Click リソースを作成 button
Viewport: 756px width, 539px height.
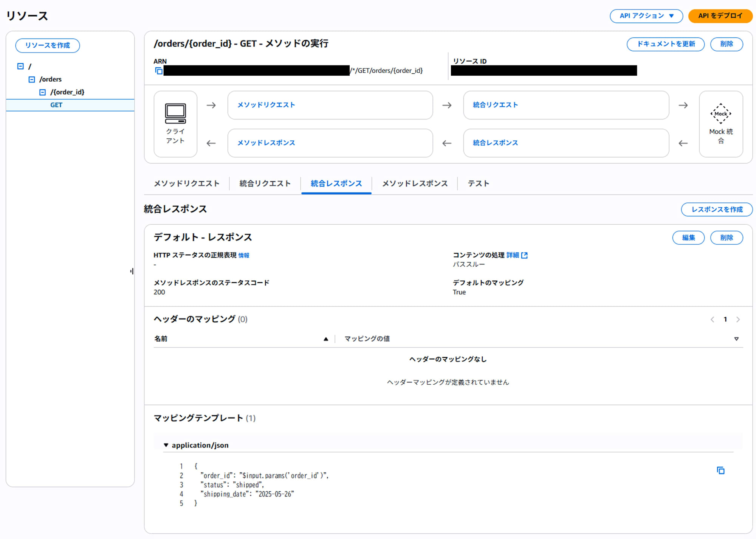[x=48, y=45]
